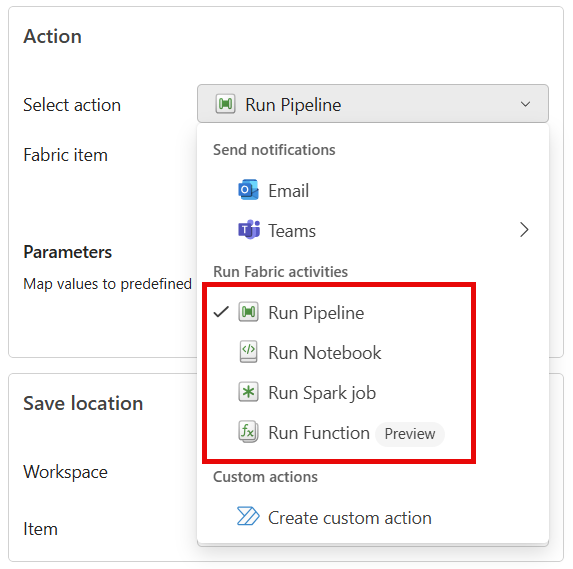Click the Spark job asterisk icon
The width and height of the screenshot is (573, 569).
pyautogui.click(x=248, y=392)
